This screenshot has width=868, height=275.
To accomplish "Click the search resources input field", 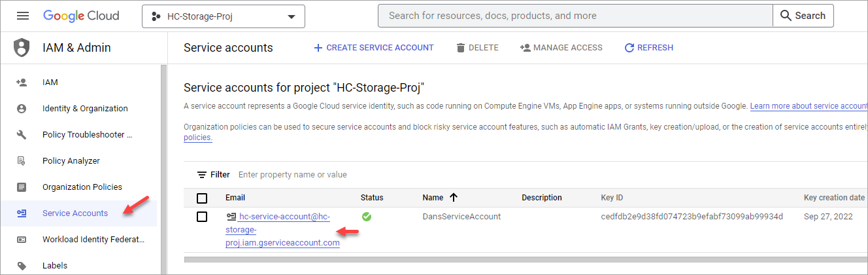I will click(575, 16).
